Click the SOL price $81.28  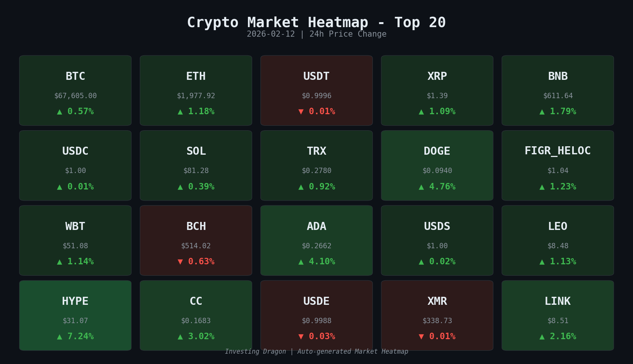(196, 171)
